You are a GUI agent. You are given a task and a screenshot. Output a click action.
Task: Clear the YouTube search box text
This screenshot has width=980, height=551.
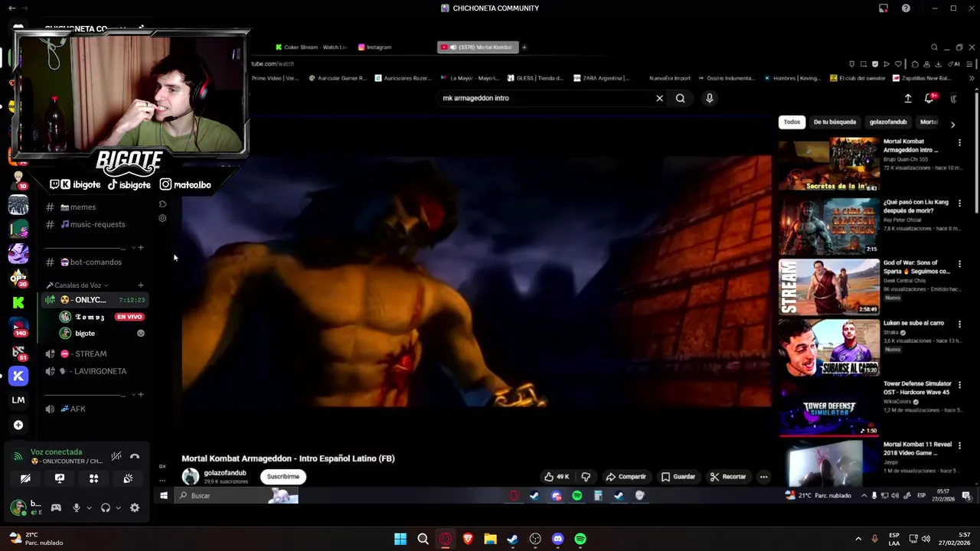659,98
